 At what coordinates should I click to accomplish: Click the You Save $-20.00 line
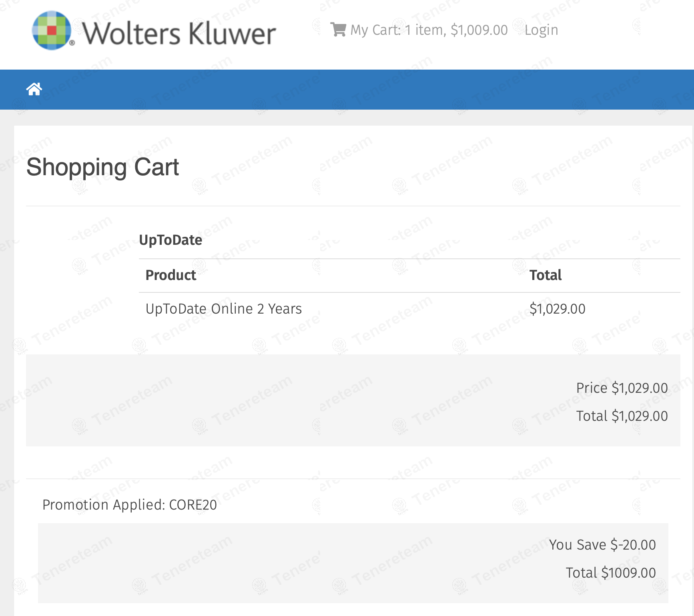602,545
